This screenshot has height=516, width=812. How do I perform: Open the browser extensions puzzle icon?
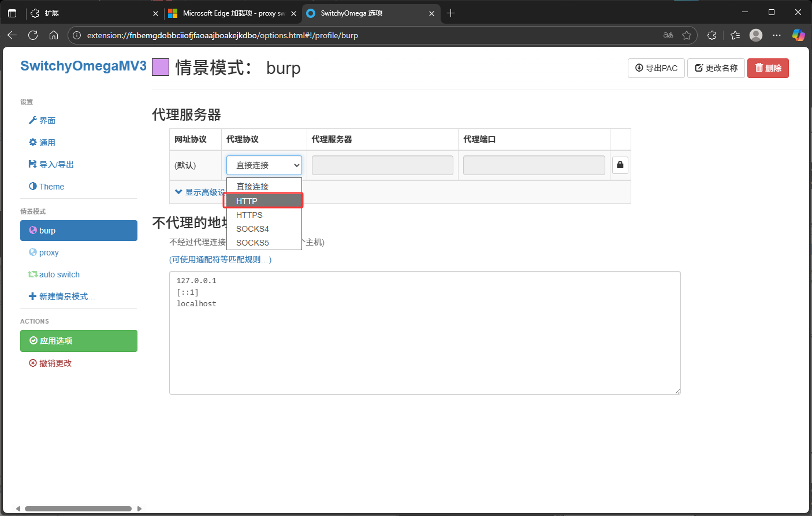[712, 35]
